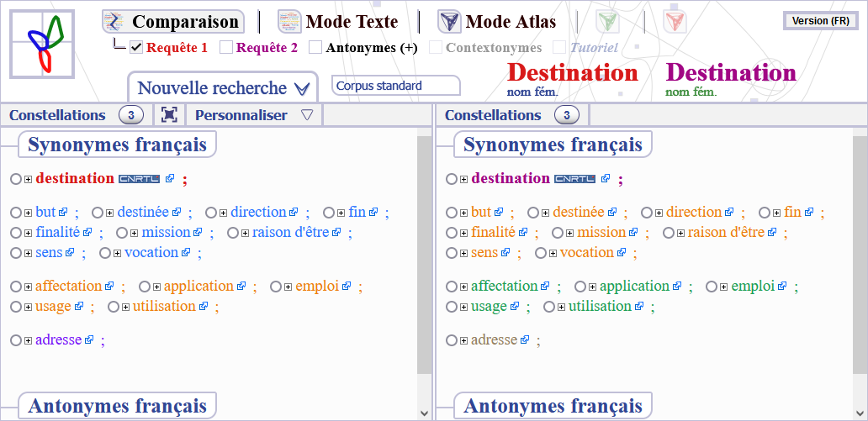
Task: Expand the Nouvelle recherche dropdown
Action: point(223,87)
